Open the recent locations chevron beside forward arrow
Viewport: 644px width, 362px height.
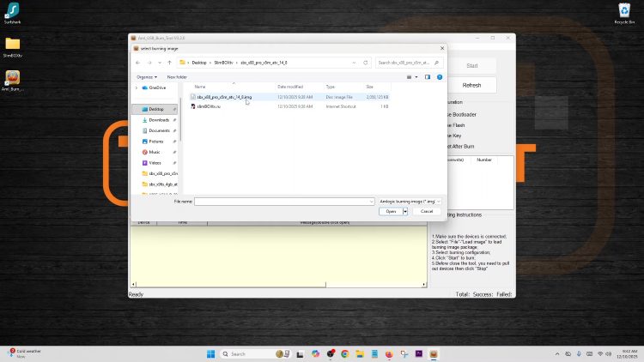click(160, 63)
